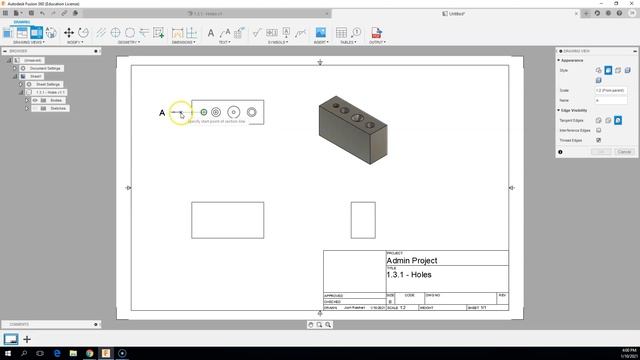Switch to the Untitled document tab

click(x=453, y=13)
